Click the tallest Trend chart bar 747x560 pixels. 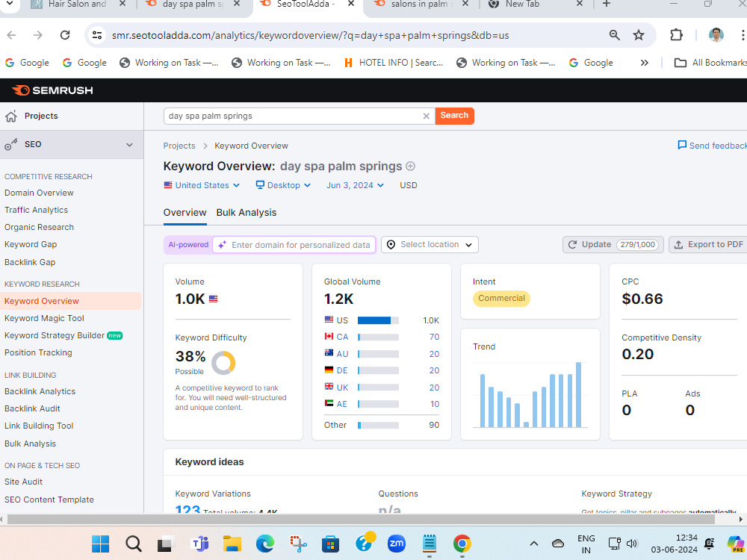pyautogui.click(x=578, y=395)
